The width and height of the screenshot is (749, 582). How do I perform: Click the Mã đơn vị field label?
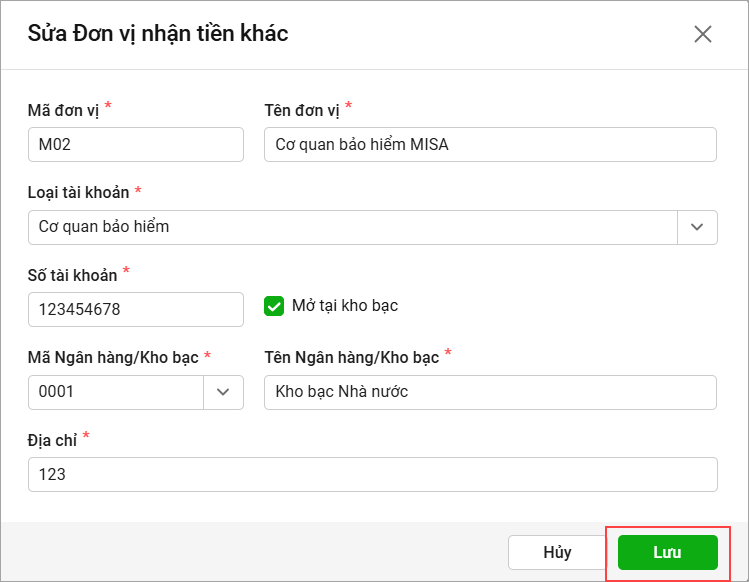coord(63,110)
